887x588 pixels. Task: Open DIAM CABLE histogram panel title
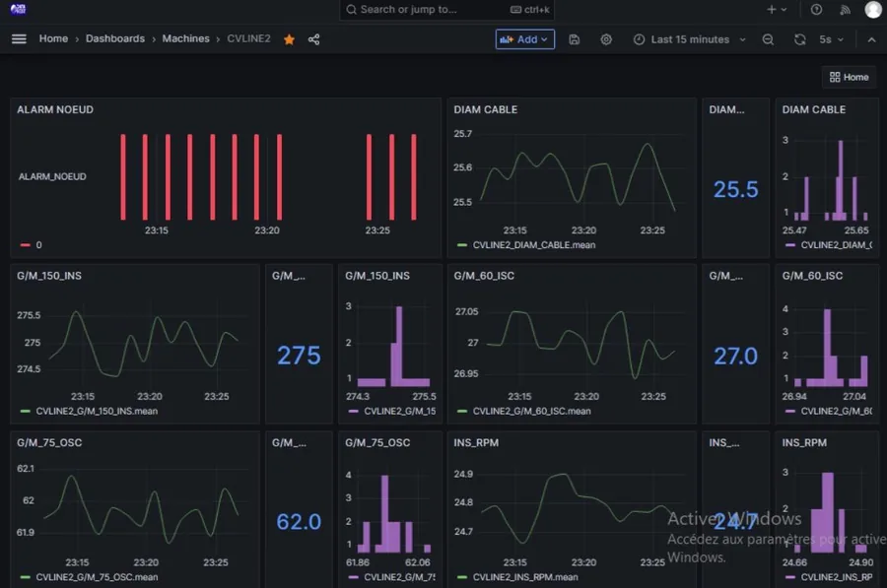813,109
